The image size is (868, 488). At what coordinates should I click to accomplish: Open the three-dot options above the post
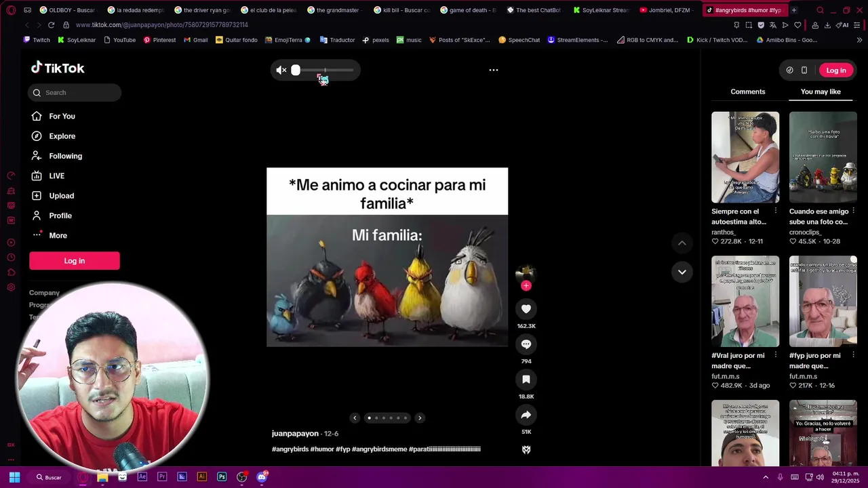pos(494,70)
